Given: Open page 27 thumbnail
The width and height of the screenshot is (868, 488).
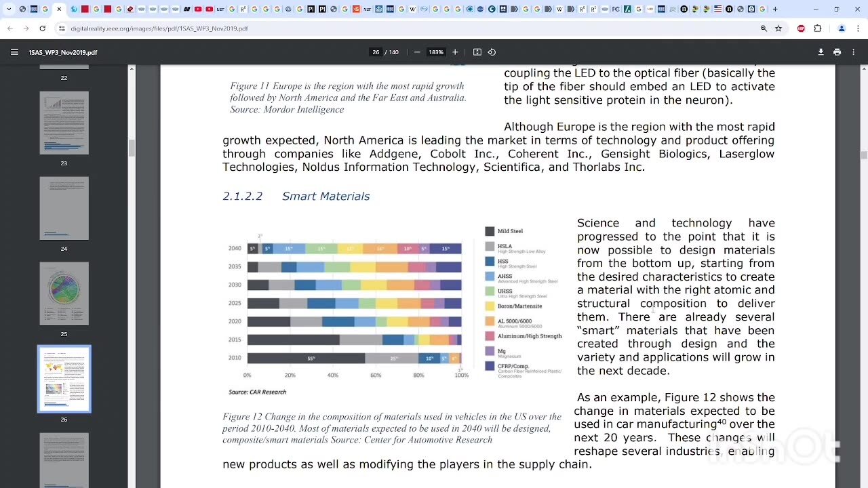Looking at the screenshot, I should coord(64,460).
